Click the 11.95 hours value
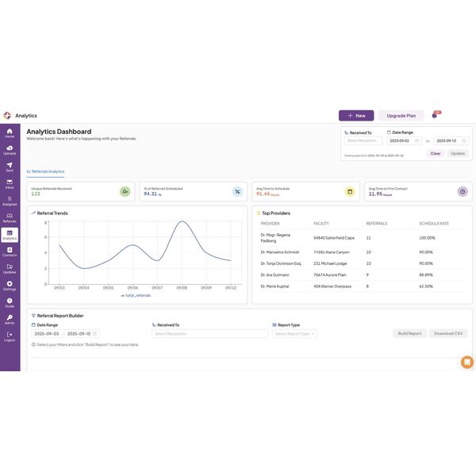This screenshot has height=476, width=476. (x=380, y=194)
